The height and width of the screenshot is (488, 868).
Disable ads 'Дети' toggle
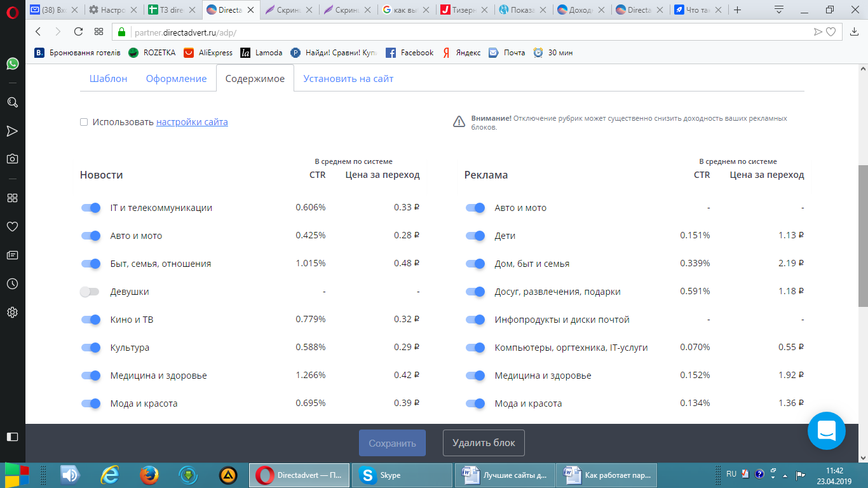[475, 236]
